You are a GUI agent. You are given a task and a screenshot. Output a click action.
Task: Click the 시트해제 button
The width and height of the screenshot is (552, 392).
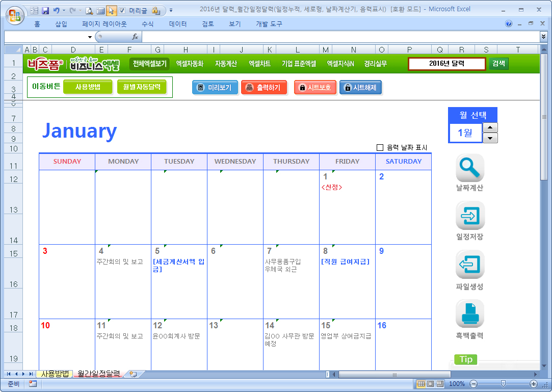click(360, 87)
